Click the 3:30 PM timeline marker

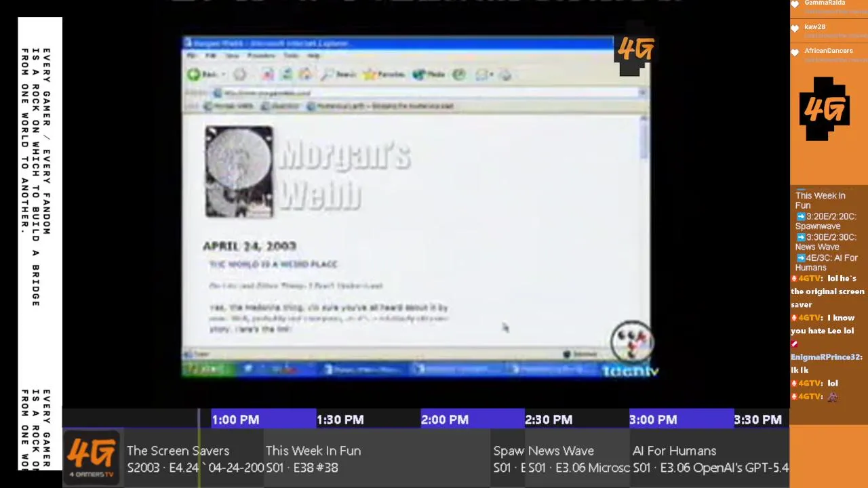tap(757, 420)
